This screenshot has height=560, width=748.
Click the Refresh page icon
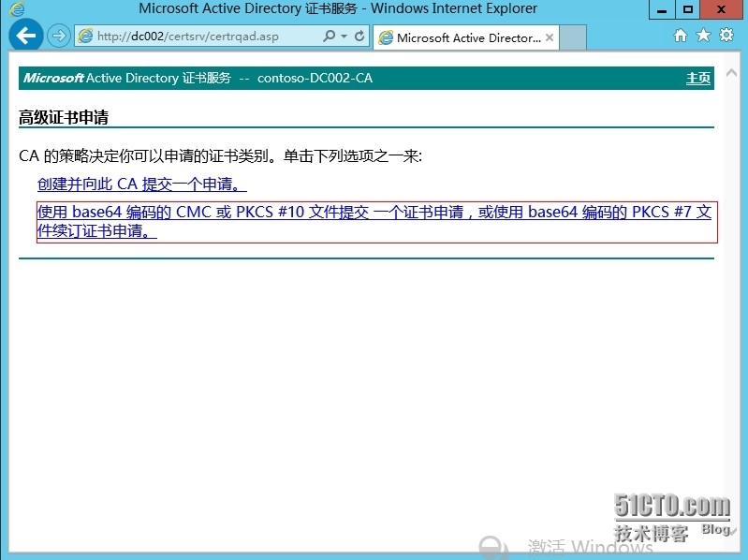(x=359, y=36)
